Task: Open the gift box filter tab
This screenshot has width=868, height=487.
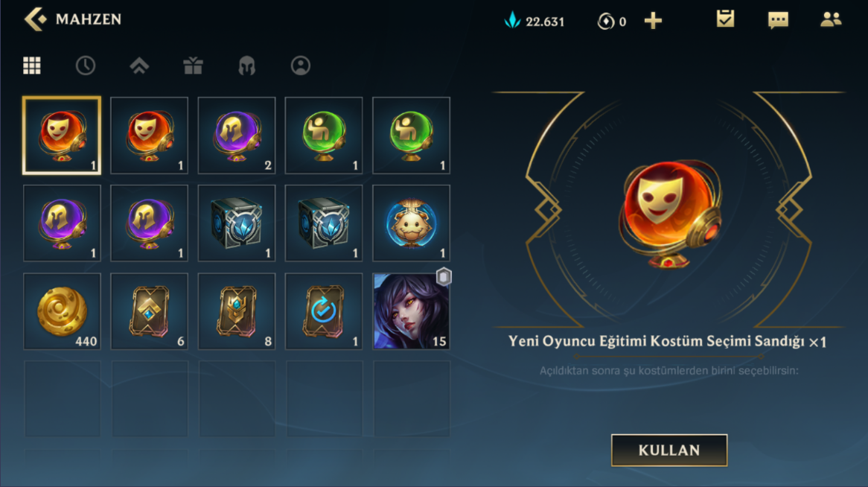Action: tap(194, 66)
